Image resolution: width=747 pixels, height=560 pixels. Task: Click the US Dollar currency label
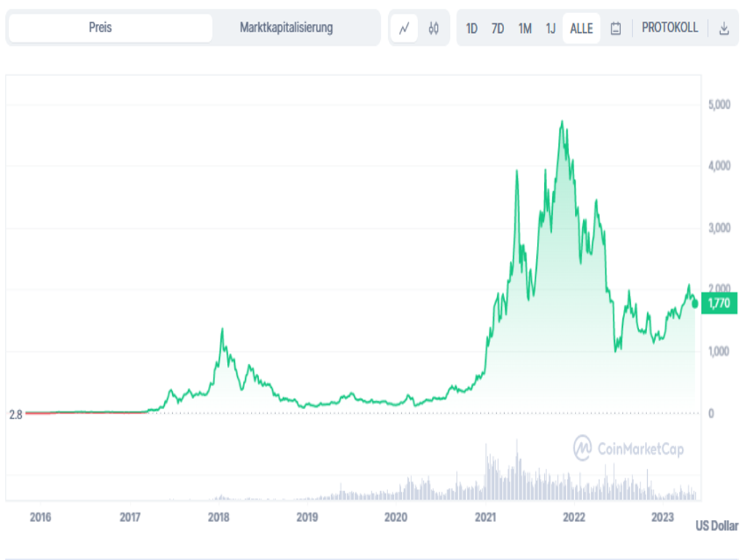pyautogui.click(x=716, y=525)
